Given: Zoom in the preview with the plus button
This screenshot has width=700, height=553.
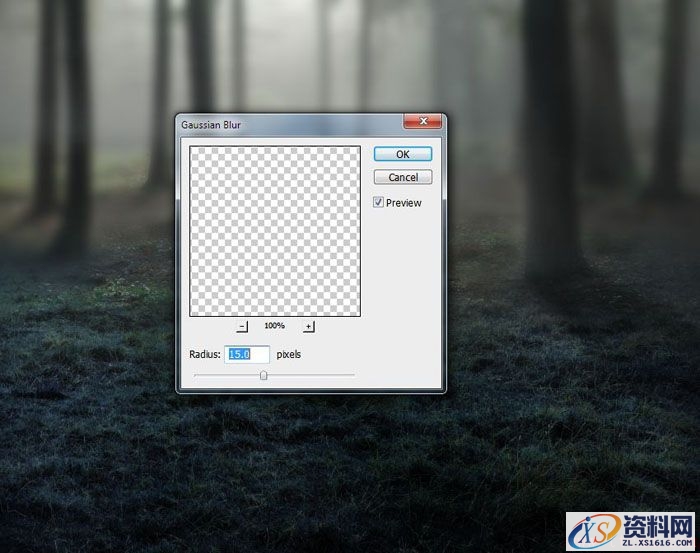Looking at the screenshot, I should click(308, 326).
